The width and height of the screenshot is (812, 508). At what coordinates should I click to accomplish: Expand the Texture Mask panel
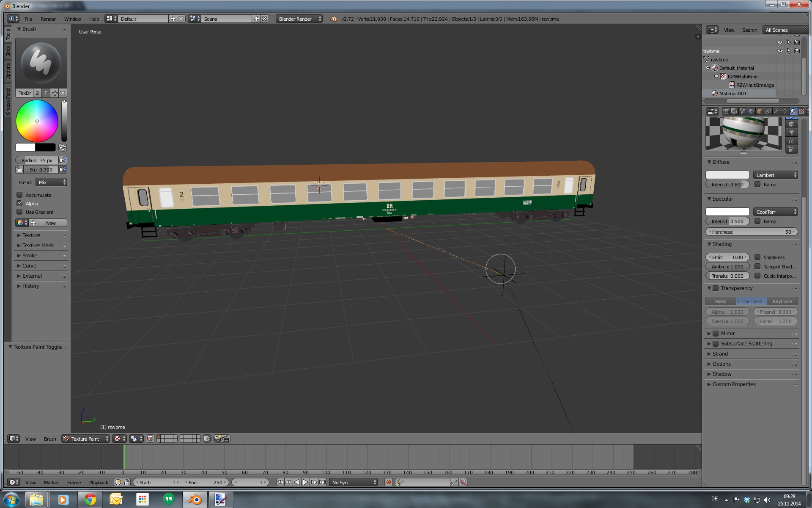tap(38, 245)
